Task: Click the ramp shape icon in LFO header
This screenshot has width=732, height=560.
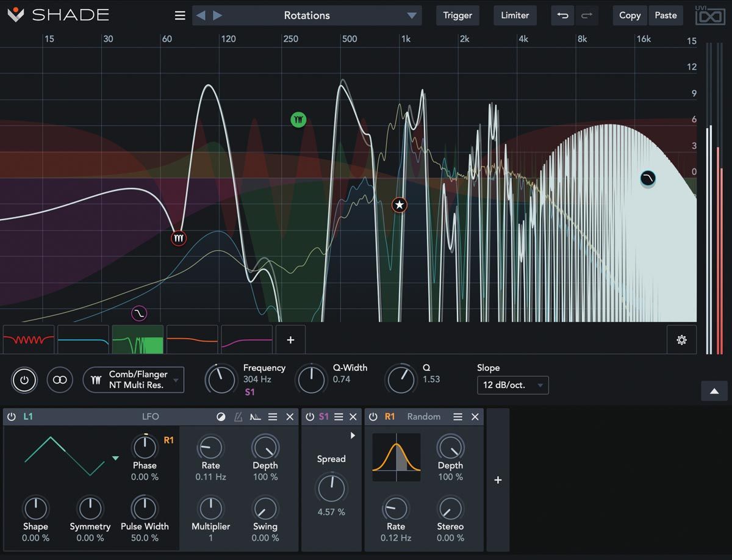Action: (x=256, y=417)
